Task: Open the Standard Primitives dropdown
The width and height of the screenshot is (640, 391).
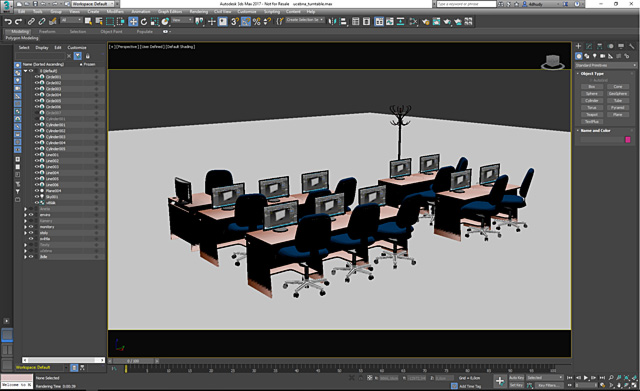Action: coord(606,65)
